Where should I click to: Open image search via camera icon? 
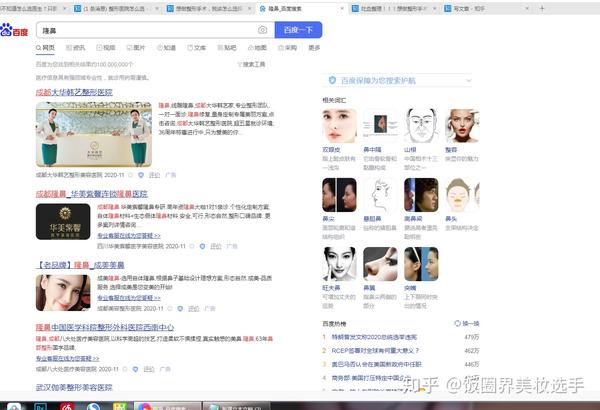(262, 30)
